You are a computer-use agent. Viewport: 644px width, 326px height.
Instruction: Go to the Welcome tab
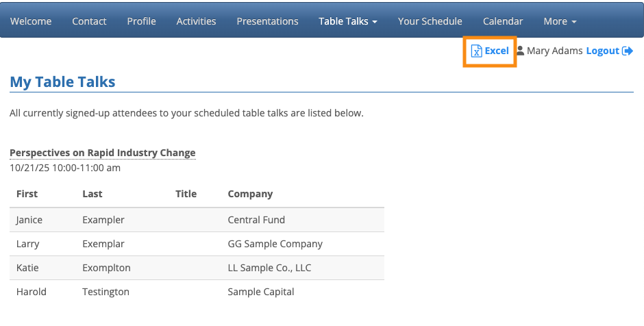[31, 21]
